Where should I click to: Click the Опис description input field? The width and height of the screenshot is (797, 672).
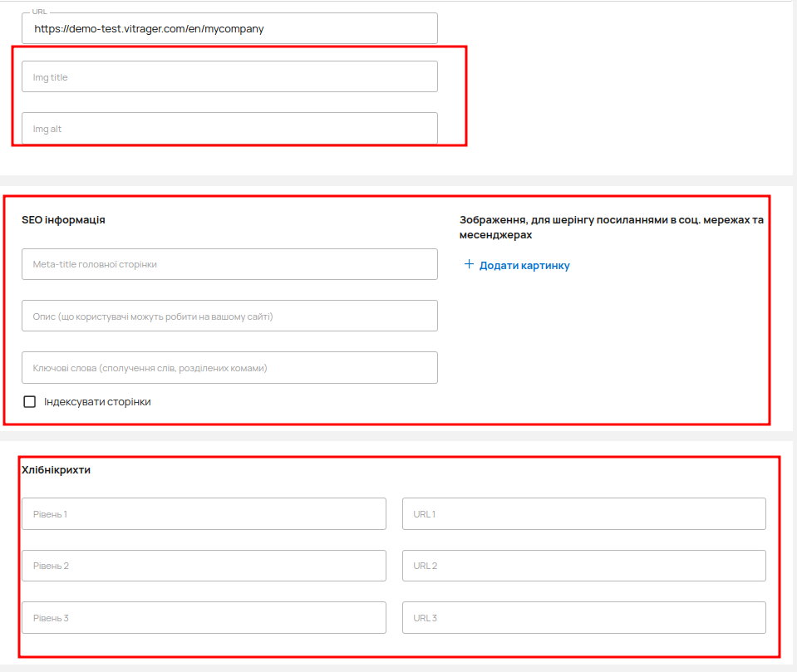pos(229,316)
